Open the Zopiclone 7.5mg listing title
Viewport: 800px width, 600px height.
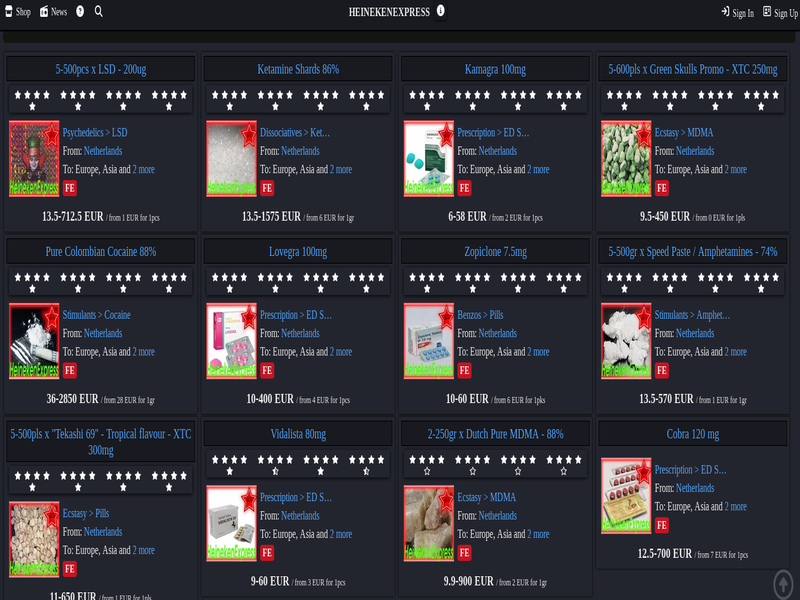pyautogui.click(x=495, y=252)
